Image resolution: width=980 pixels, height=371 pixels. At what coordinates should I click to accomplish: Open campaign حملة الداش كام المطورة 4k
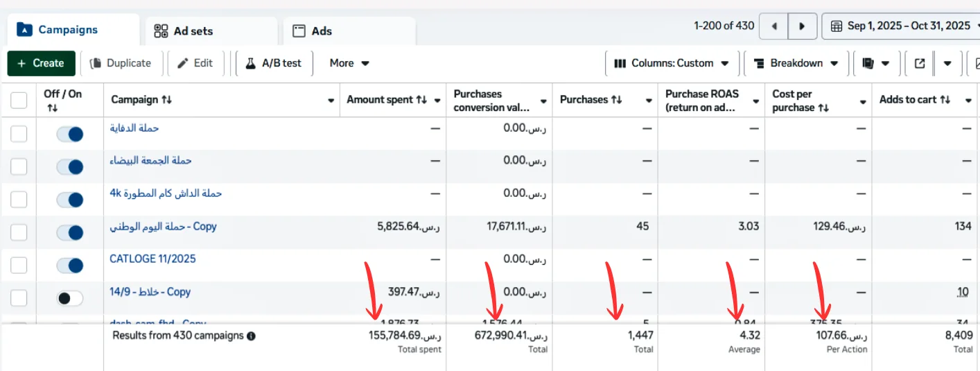click(x=166, y=193)
